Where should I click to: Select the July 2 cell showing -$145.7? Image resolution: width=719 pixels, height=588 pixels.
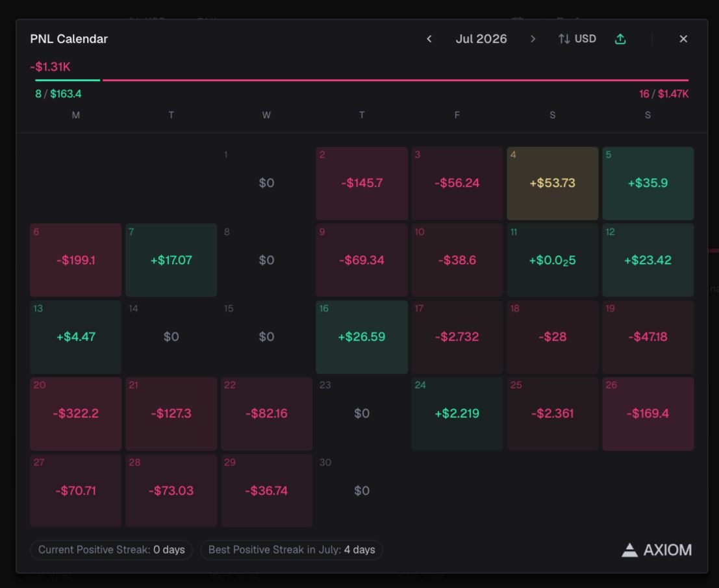click(x=362, y=183)
